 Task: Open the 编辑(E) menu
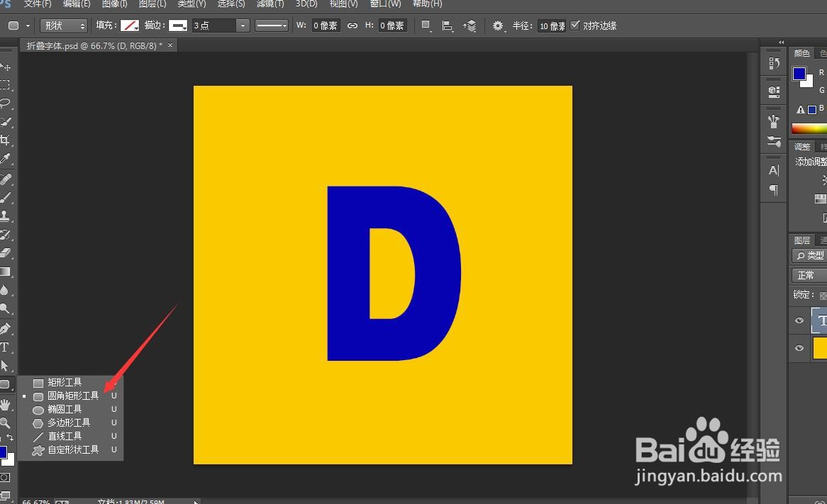pyautogui.click(x=77, y=4)
